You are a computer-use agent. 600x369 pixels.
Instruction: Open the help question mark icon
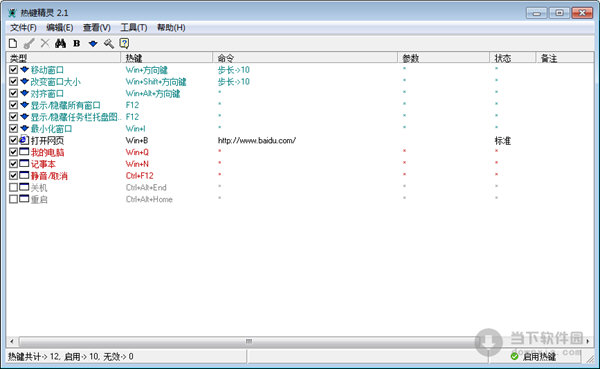pyautogui.click(x=124, y=43)
